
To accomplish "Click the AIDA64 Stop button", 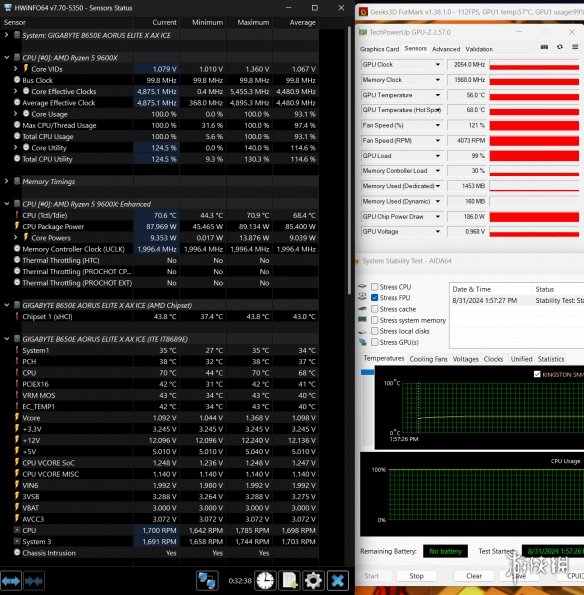I will tap(416, 576).
